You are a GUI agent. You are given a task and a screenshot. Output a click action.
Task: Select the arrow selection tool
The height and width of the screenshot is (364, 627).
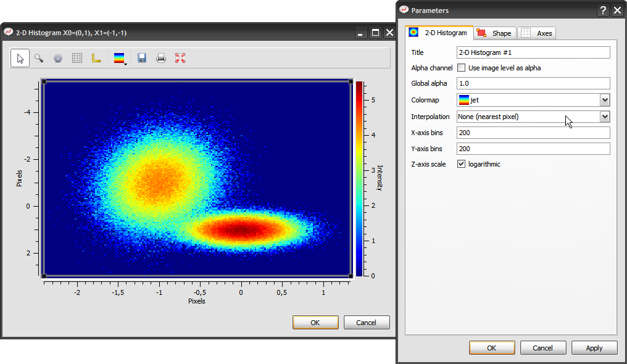point(20,58)
